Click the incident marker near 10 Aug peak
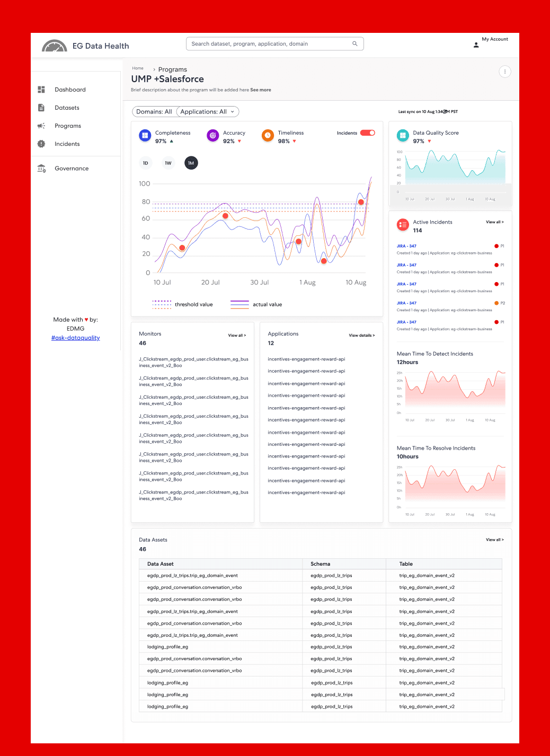This screenshot has width=550, height=756. pyautogui.click(x=361, y=202)
